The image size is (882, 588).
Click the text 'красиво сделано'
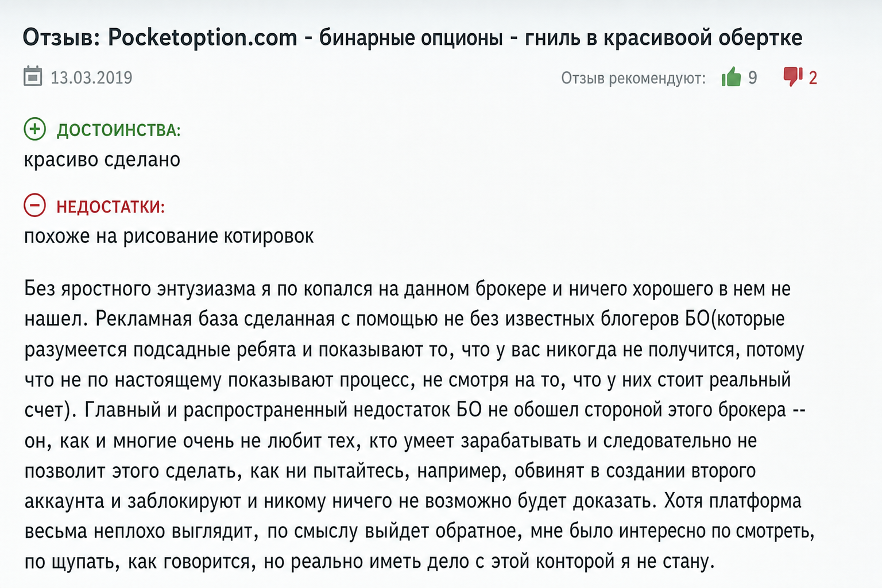tap(102, 160)
